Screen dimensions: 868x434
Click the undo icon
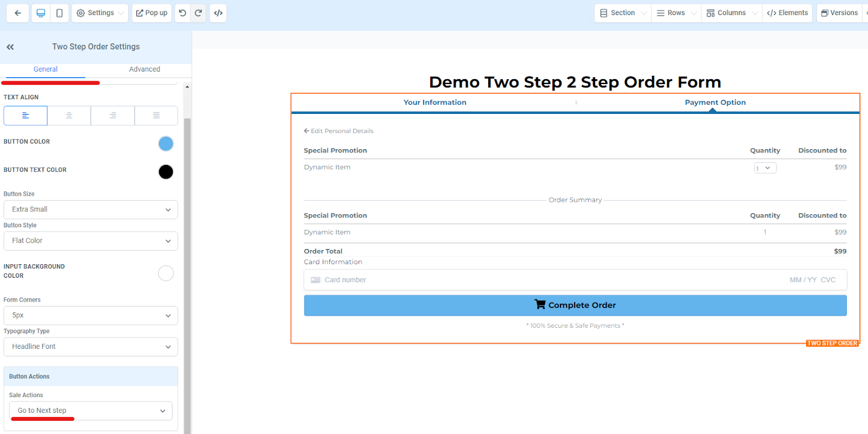tap(183, 13)
